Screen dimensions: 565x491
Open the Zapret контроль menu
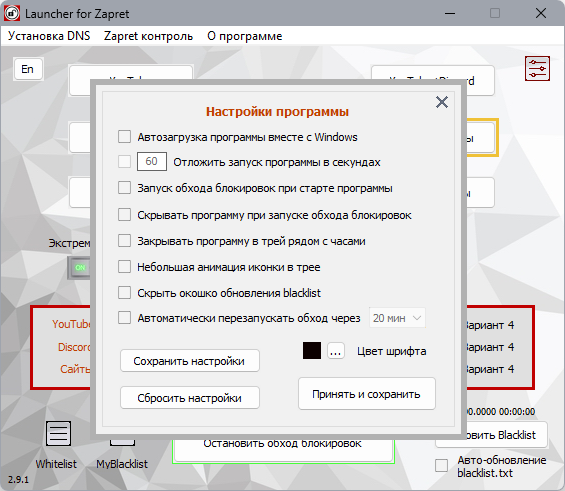(148, 36)
